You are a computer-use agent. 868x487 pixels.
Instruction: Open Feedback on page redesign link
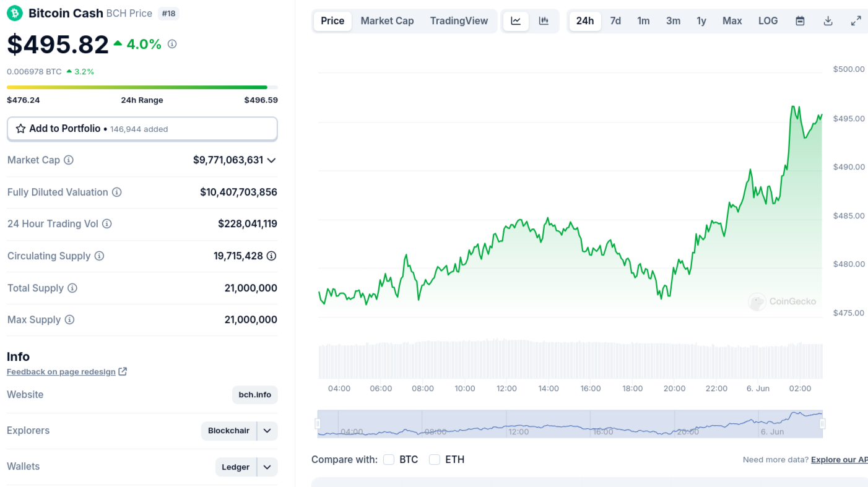(61, 371)
